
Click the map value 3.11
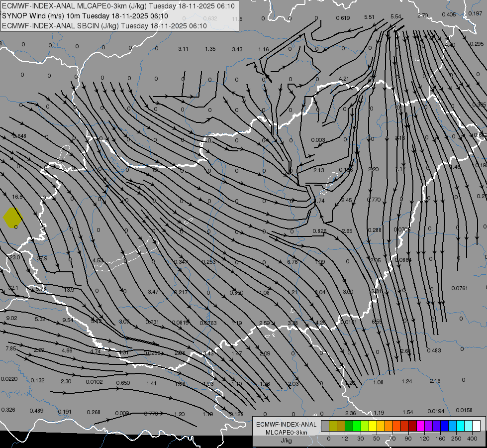coord(183,49)
